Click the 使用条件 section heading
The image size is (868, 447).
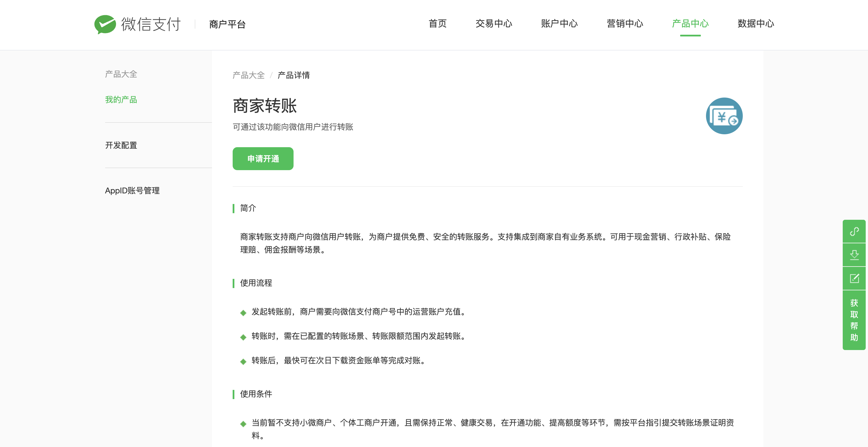[x=256, y=394]
